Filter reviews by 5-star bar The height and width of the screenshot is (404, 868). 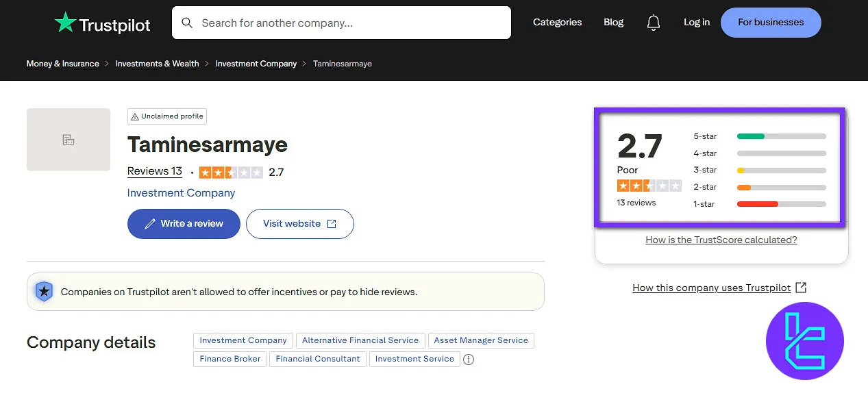781,136
